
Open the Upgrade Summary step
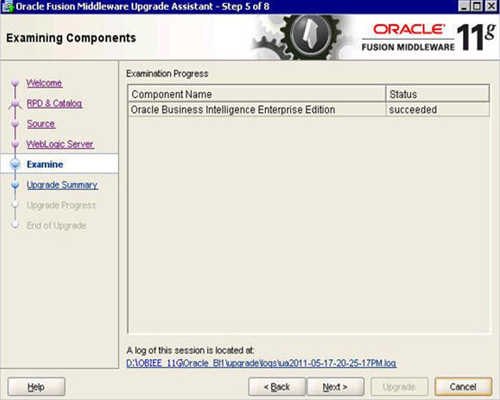pos(62,185)
